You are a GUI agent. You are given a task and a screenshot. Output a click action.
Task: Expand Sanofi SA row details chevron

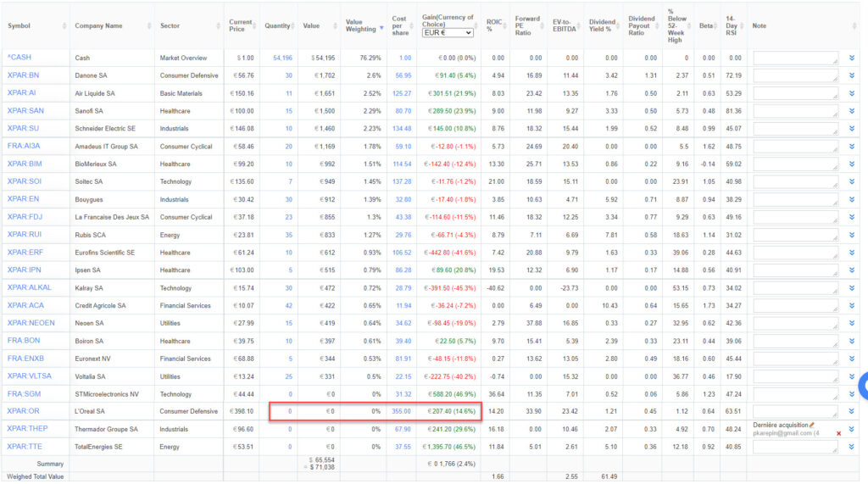click(x=852, y=111)
